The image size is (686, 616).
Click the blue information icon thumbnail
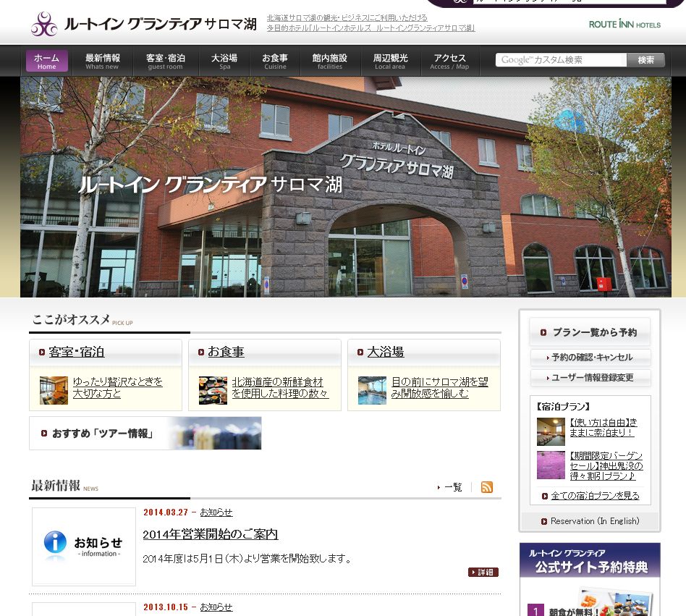click(83, 547)
